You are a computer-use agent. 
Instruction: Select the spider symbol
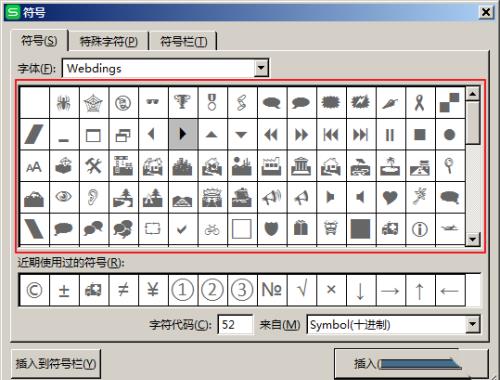[64, 103]
